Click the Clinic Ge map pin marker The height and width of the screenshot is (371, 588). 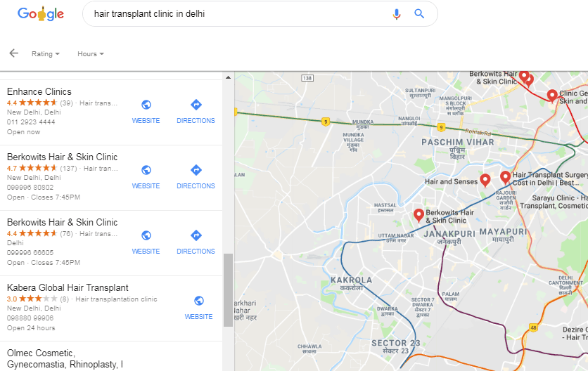pyautogui.click(x=552, y=96)
